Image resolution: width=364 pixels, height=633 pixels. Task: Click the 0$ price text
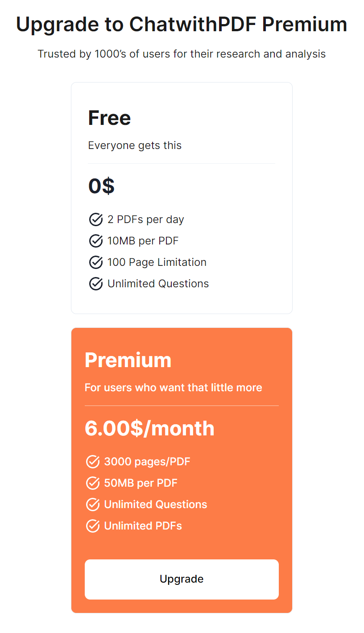101,186
